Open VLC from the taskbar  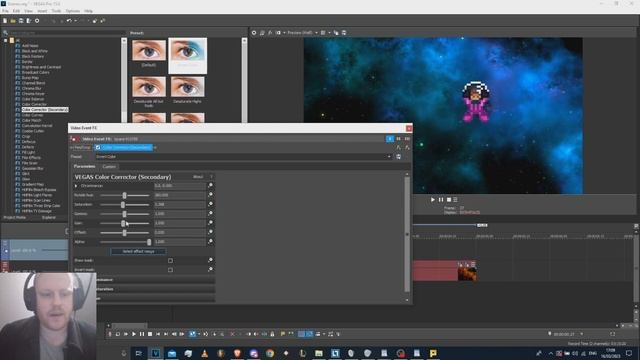tap(204, 353)
